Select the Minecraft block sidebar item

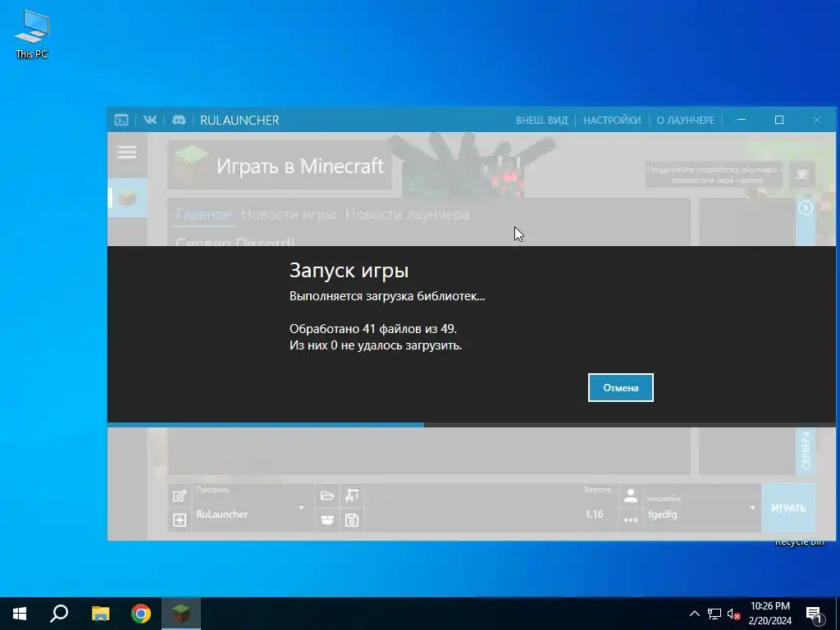[x=127, y=199]
